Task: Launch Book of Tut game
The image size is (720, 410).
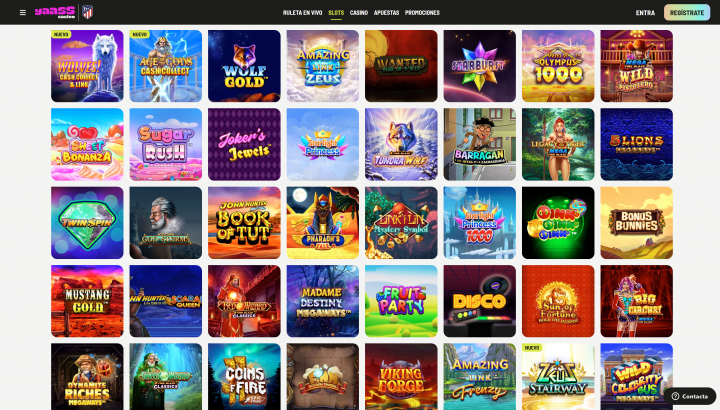Action: (x=244, y=223)
